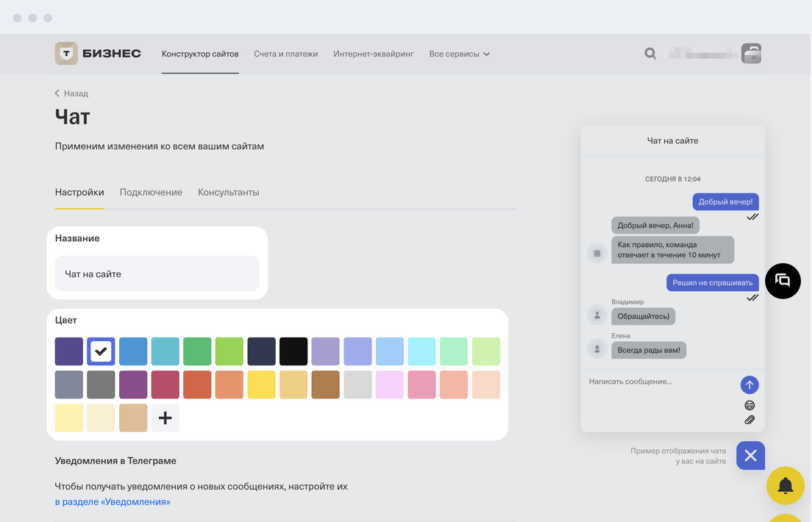The image size is (812, 522).
Task: Click the send message arrow button
Action: [x=749, y=385]
